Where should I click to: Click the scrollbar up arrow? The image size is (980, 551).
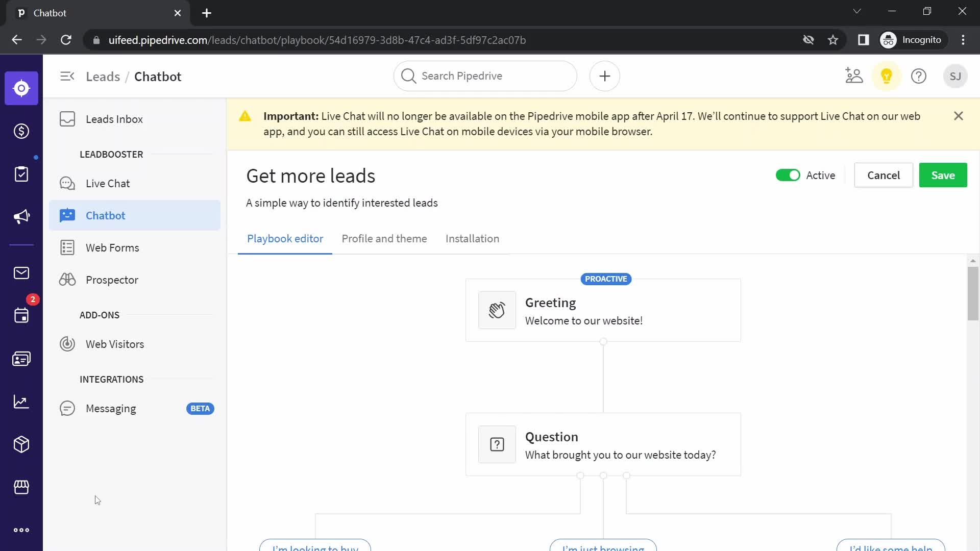[x=973, y=261]
